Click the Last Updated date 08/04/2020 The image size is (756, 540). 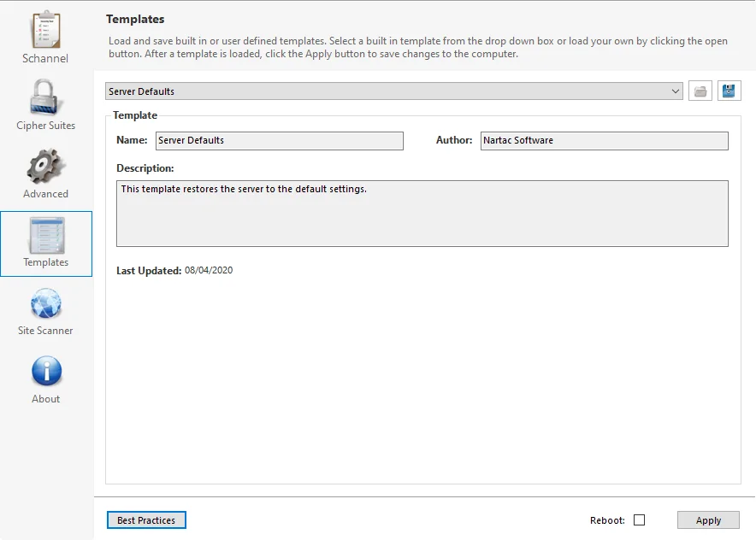(209, 270)
